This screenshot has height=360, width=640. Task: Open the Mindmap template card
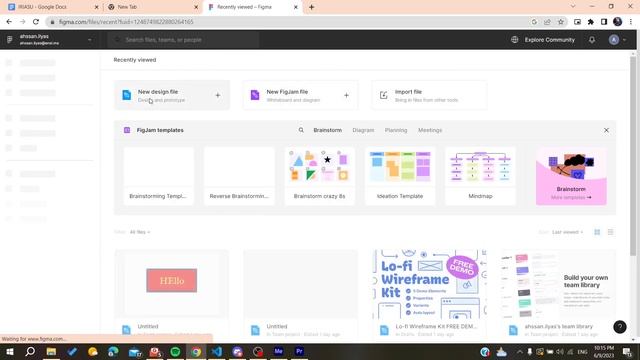[x=480, y=176]
